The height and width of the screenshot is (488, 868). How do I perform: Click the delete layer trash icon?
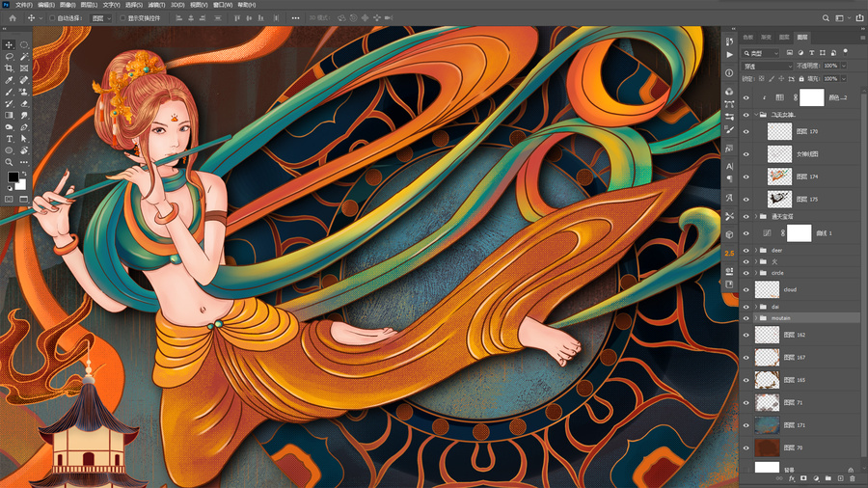(x=853, y=478)
